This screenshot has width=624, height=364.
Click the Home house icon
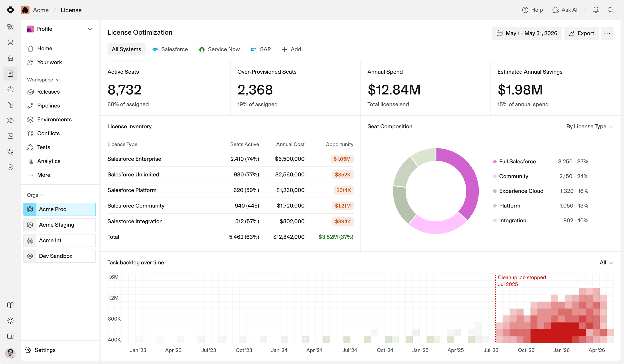coord(30,48)
